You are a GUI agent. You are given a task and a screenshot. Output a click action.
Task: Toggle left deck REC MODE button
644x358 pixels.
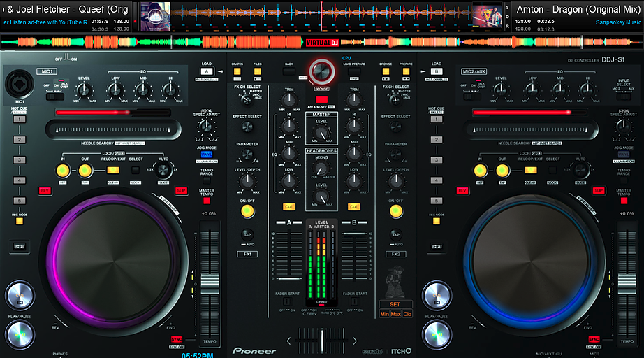(x=20, y=221)
